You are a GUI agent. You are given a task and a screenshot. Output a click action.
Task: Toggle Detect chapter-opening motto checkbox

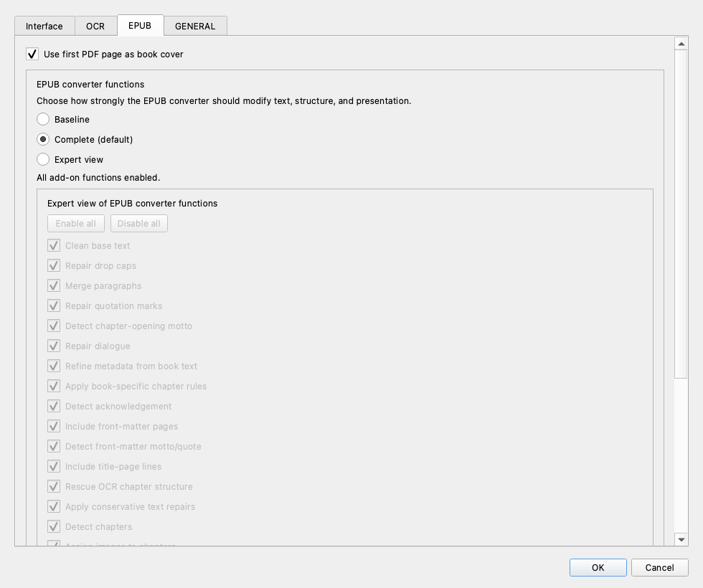(54, 326)
